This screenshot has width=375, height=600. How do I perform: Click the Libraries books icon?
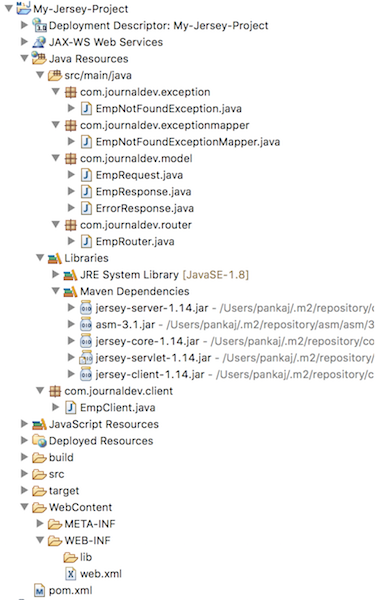click(x=55, y=258)
